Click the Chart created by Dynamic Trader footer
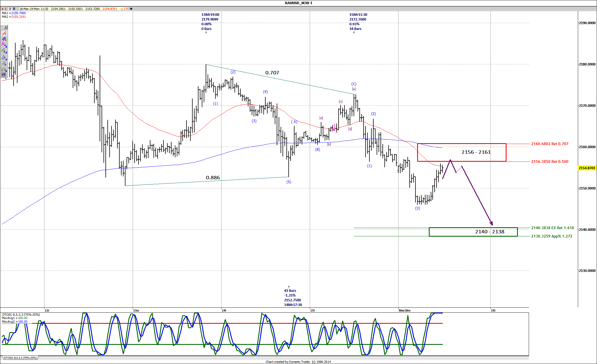The image size is (597, 364). click(x=298, y=362)
